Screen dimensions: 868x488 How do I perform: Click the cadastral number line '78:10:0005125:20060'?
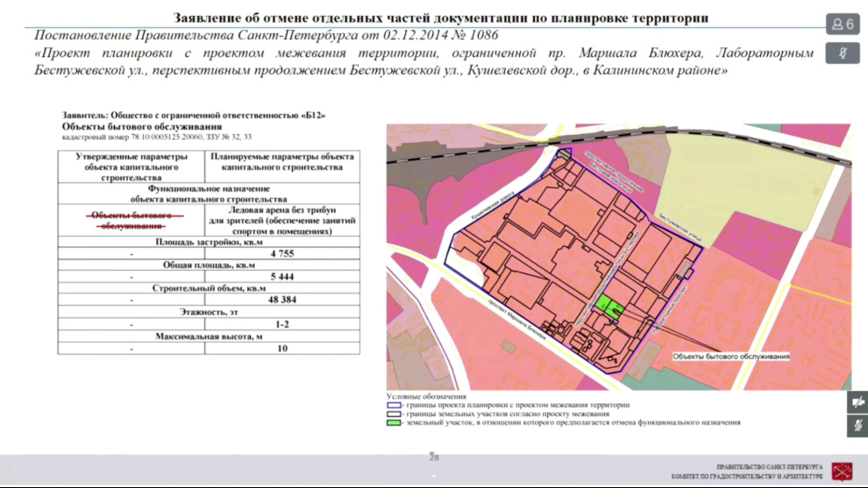[157, 137]
